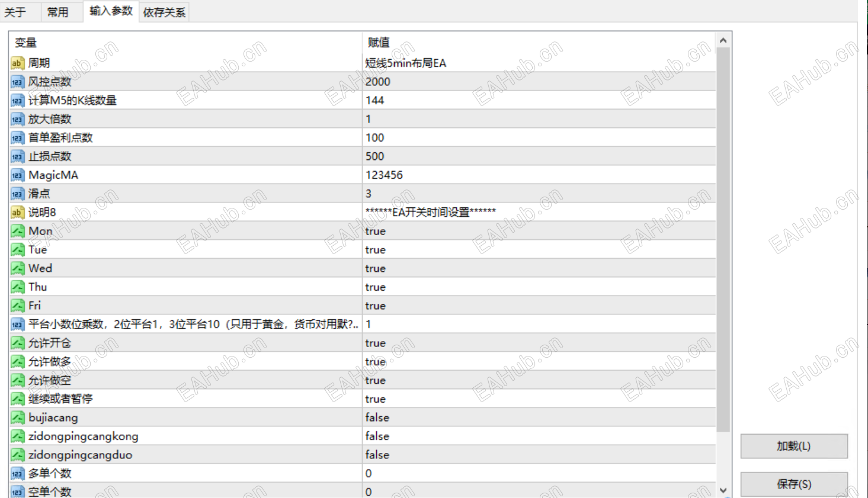Click the integer icon beside 风控点数
The height and width of the screenshot is (498, 868).
click(17, 82)
